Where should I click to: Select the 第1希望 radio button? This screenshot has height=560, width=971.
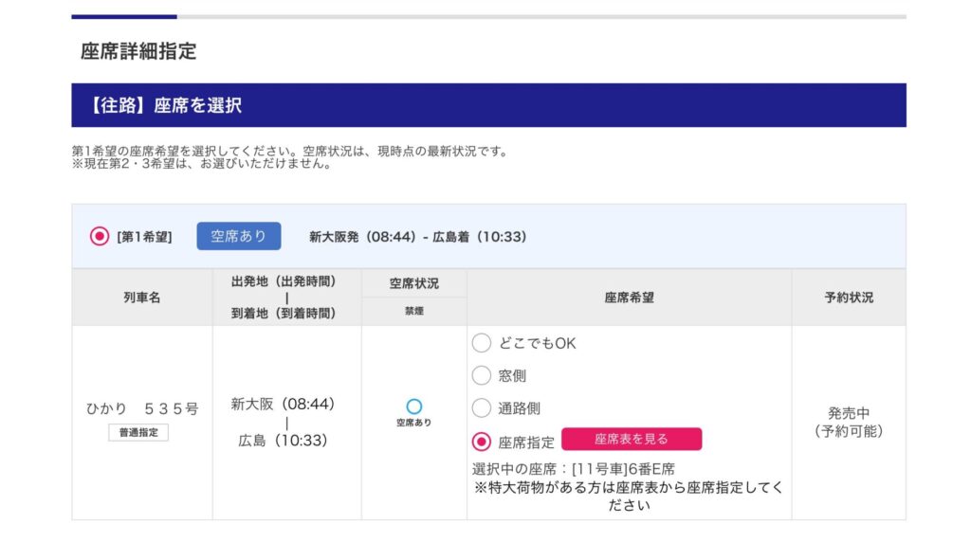[99, 236]
